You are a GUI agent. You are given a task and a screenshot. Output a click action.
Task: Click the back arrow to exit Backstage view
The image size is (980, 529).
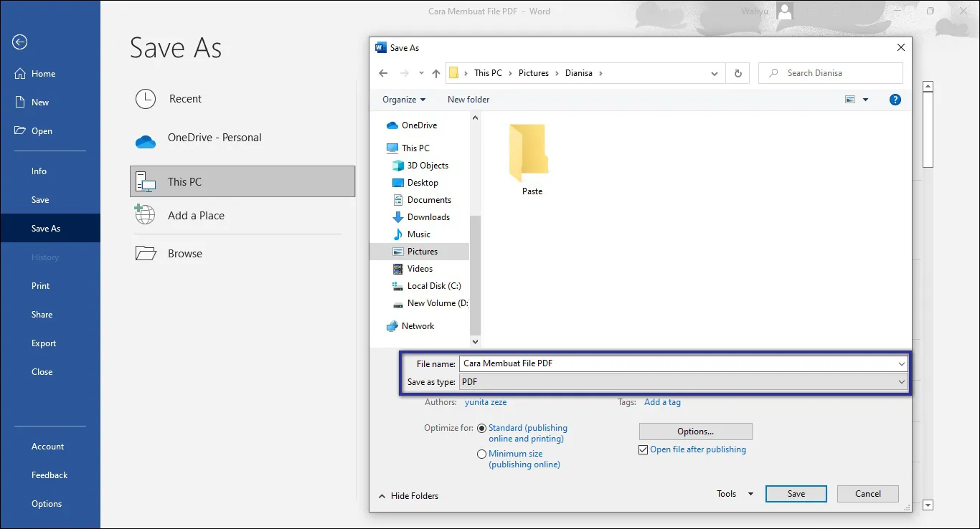[19, 42]
